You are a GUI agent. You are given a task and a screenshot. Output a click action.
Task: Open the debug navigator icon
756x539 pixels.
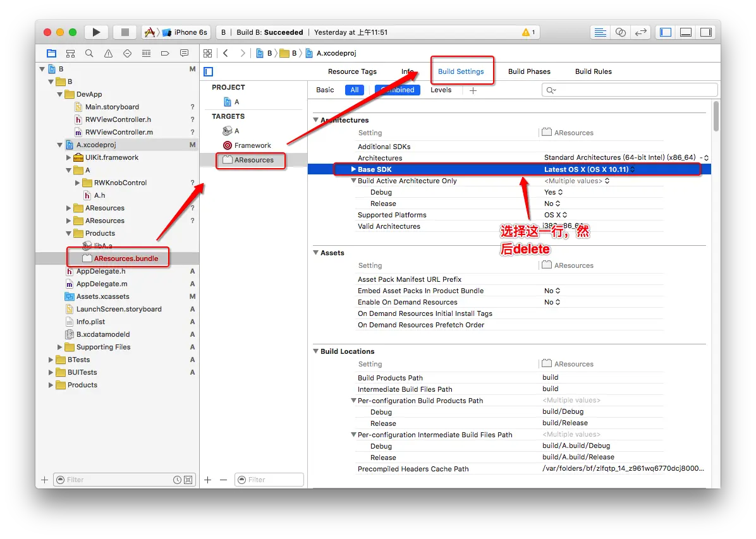[x=146, y=53]
